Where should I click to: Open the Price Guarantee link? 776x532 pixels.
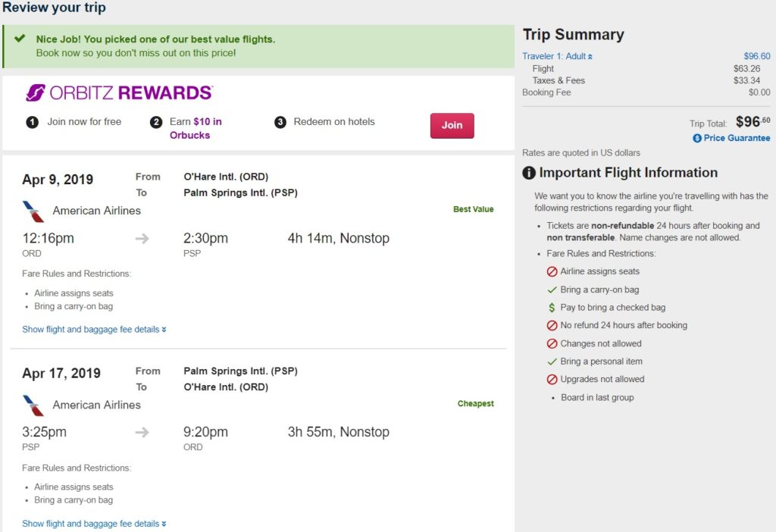(737, 139)
